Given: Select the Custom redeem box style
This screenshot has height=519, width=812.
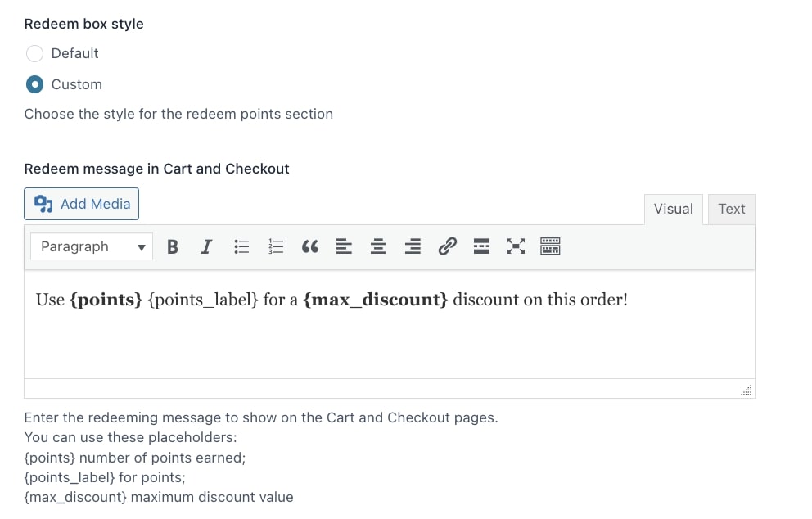Looking at the screenshot, I should pos(34,84).
